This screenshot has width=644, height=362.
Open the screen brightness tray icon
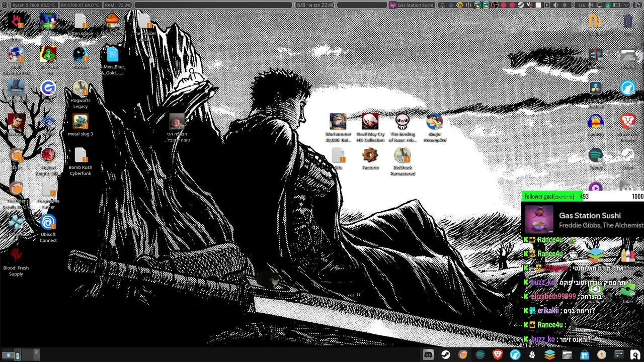click(565, 5)
